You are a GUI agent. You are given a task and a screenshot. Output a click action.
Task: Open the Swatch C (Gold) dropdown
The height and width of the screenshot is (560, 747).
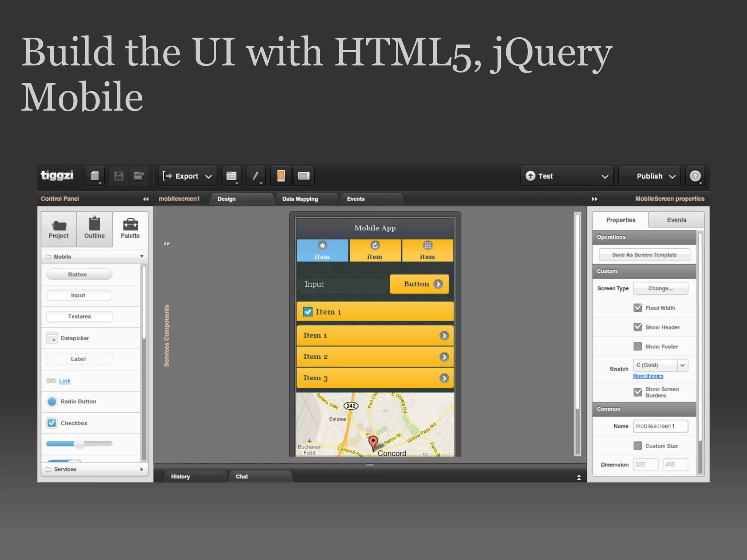661,365
